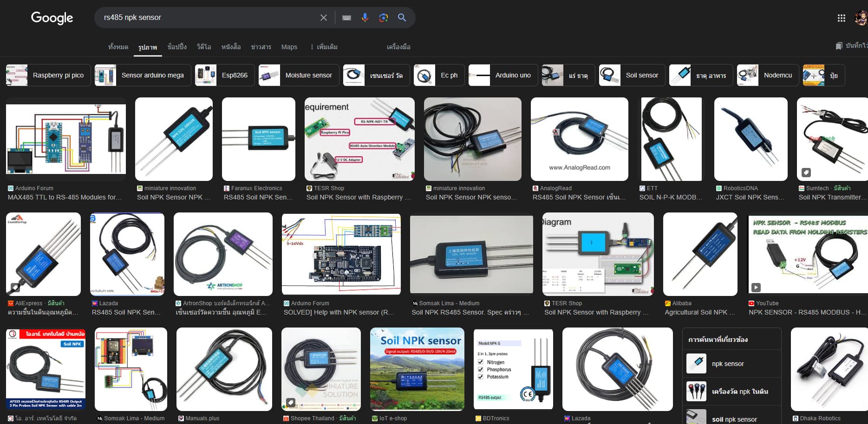The height and width of the screenshot is (424, 868).
Task: Click the Lazada favicon under RS485 Soil NPK Sen
Action: pyautogui.click(x=95, y=303)
